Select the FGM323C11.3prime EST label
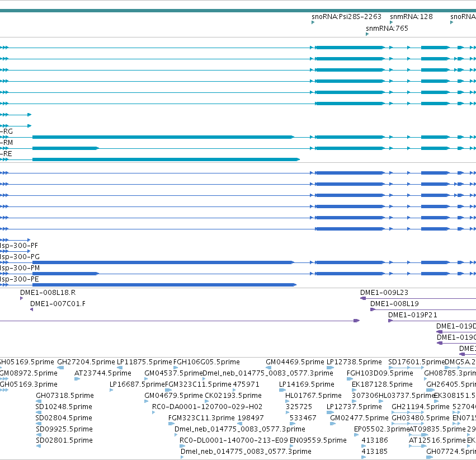This screenshot has height=460, width=476. (201, 418)
